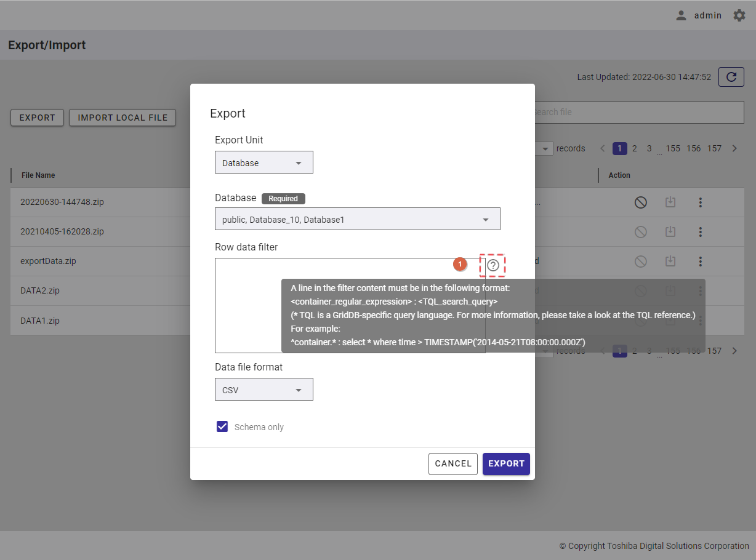Click the Import Local File button
The image size is (756, 560).
pyautogui.click(x=123, y=118)
